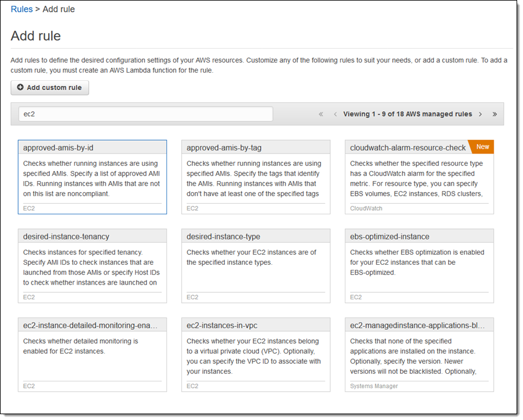The width and height of the screenshot is (523, 420).
Task: Click the CloudWatch label under cloudwatch rule
Action: [366, 208]
